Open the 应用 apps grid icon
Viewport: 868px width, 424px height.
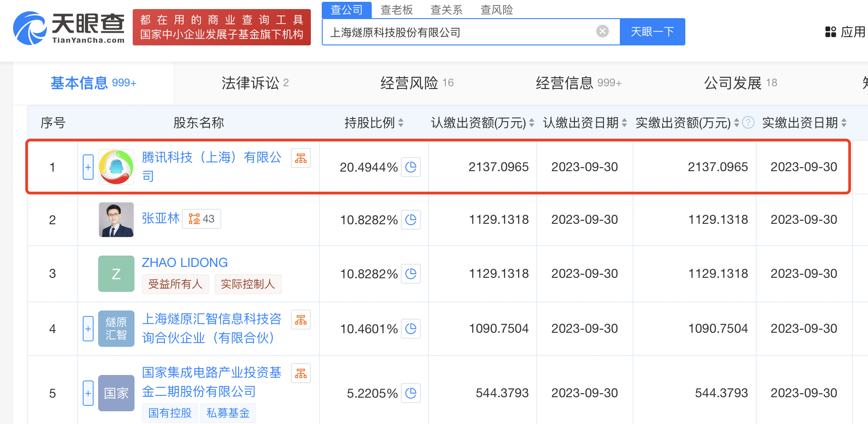831,32
